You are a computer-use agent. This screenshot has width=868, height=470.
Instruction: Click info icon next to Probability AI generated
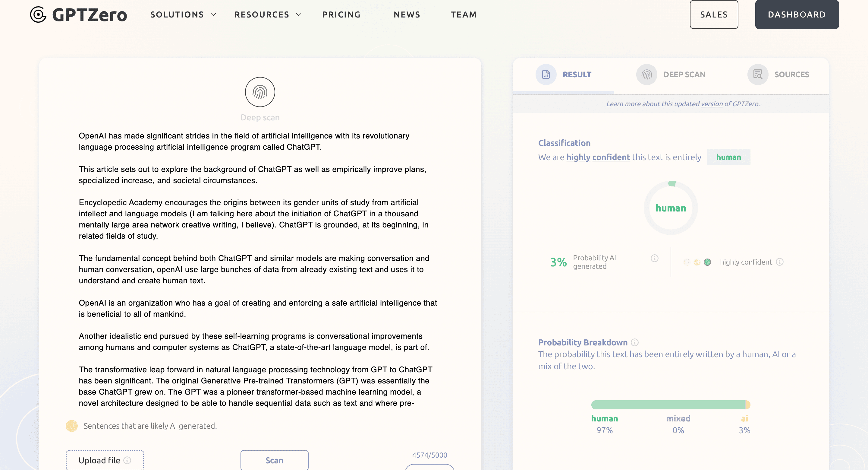click(x=654, y=258)
